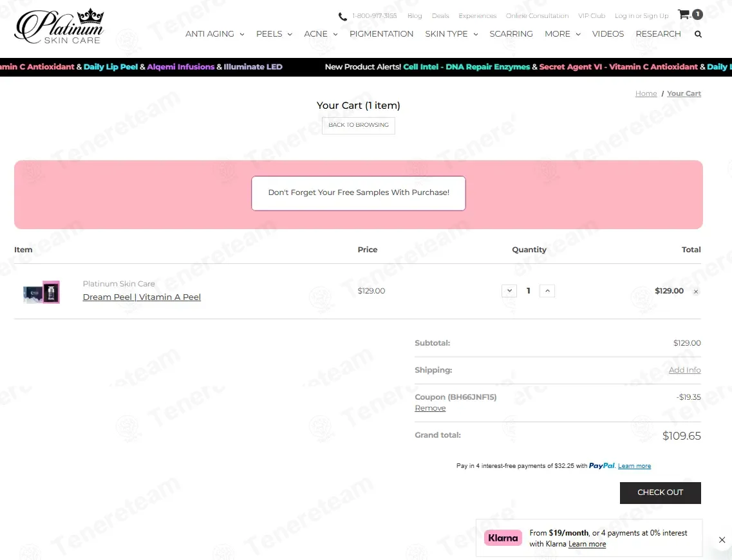Click Klarna Learn more link
The width and height of the screenshot is (732, 560).
point(587,544)
